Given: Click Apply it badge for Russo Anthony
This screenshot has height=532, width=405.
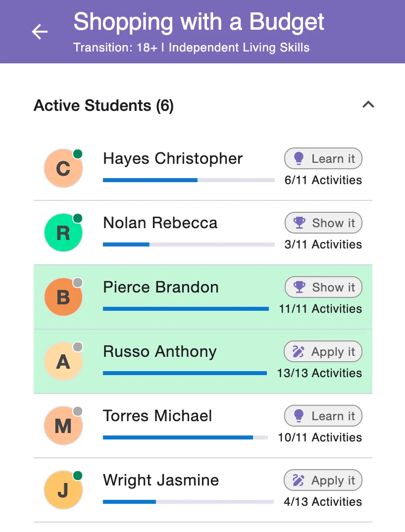Looking at the screenshot, I should coord(323,351).
